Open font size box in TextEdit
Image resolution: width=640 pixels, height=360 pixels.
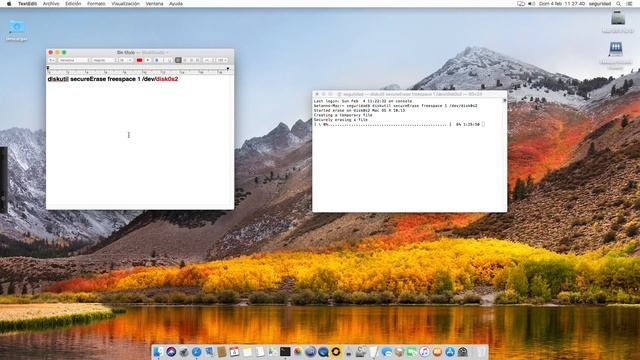(125, 60)
